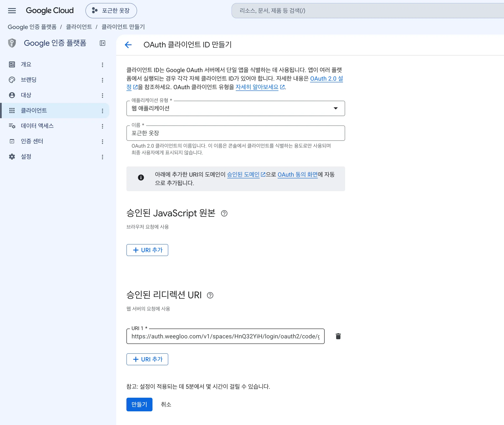Click the 클라이언트 grid icon

coord(12,111)
